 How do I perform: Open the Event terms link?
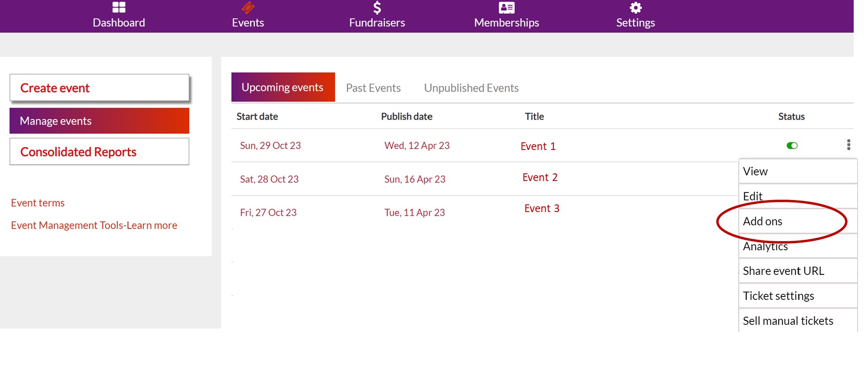pos(38,203)
